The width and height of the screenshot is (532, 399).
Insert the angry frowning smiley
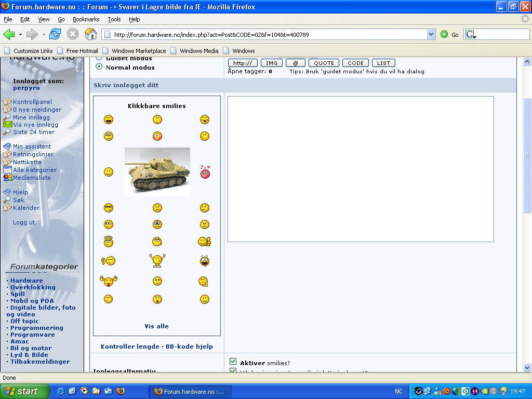(205, 224)
